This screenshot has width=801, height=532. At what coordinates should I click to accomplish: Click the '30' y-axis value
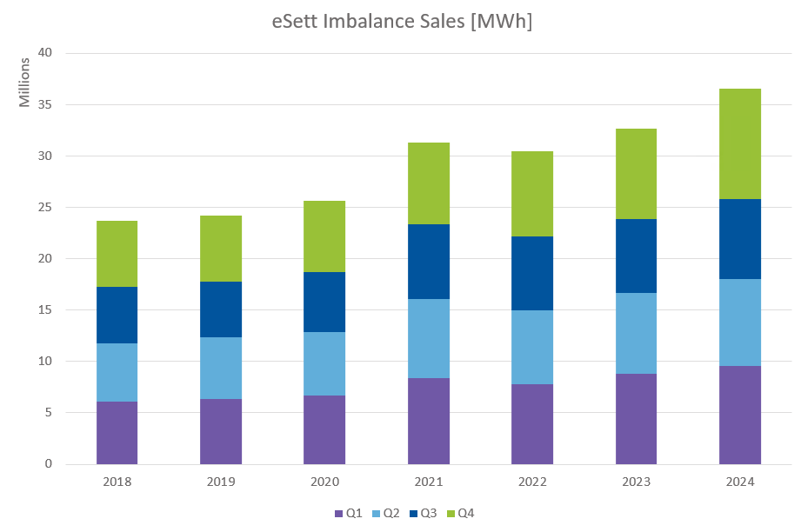pos(45,156)
